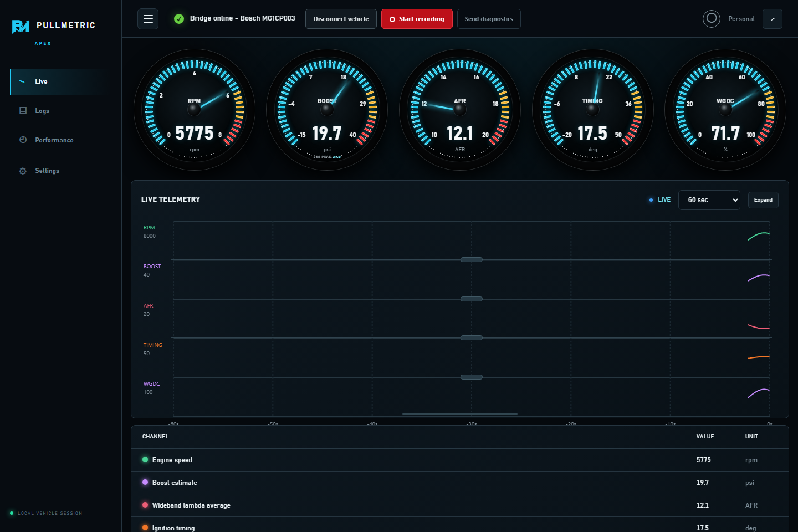Click the 12.1 value in table
This screenshot has width=798, height=532.
(x=702, y=505)
